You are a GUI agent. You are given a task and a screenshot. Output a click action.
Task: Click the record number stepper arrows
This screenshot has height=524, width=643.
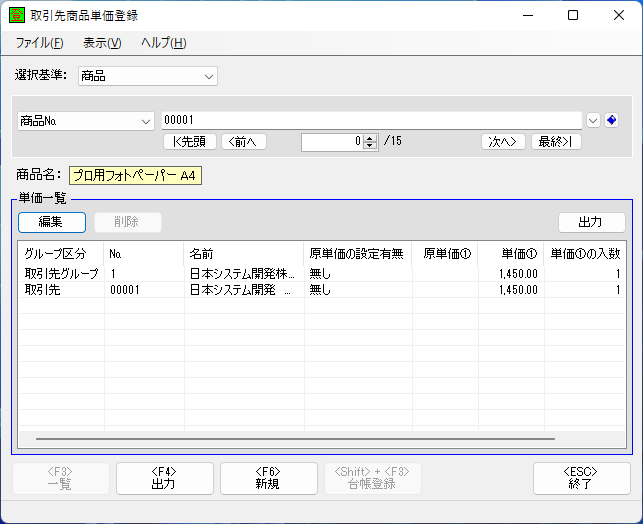tap(370, 141)
